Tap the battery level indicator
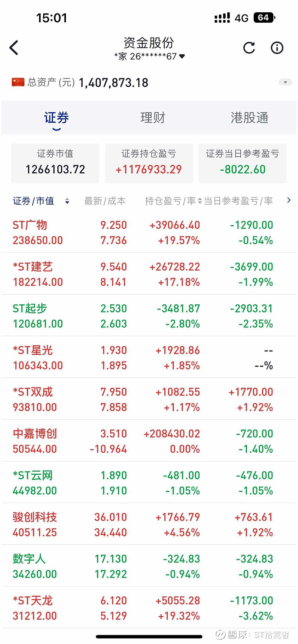The image size is (298, 644). [264, 17]
